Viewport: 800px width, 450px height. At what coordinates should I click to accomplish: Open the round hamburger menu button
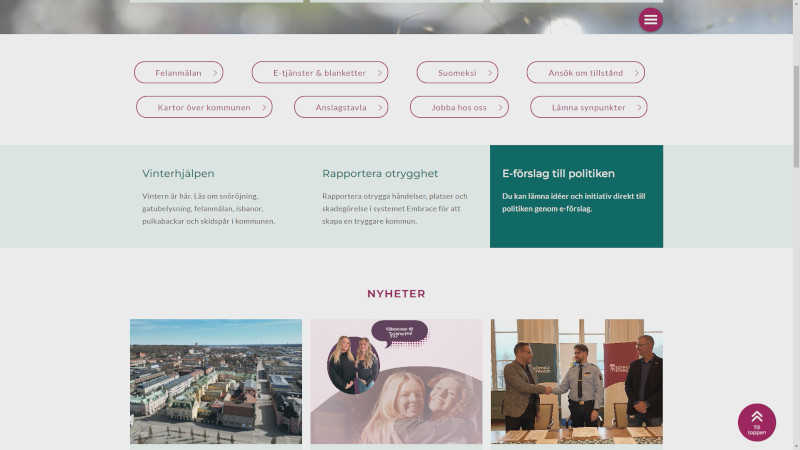pos(651,20)
